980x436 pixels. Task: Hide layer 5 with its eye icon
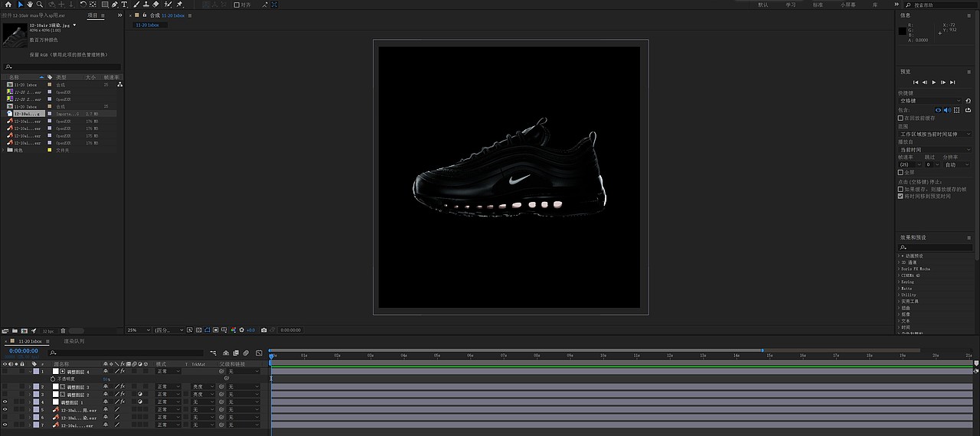(5, 409)
